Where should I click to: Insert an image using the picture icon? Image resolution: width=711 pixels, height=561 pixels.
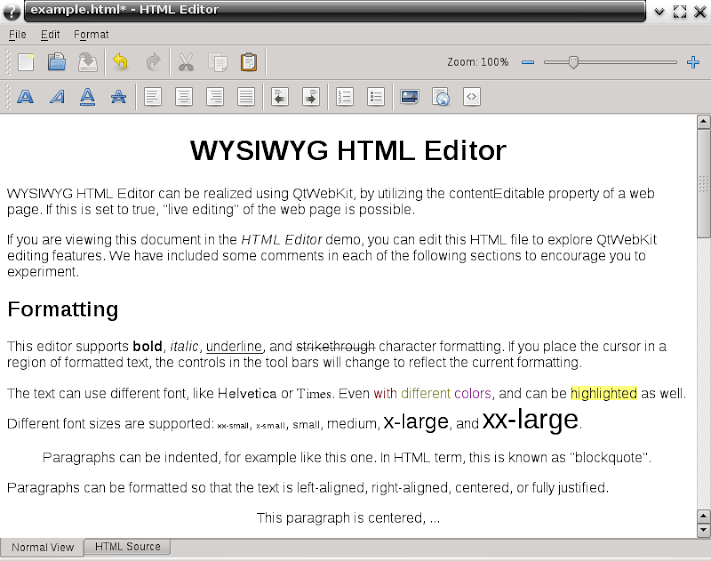pyautogui.click(x=409, y=97)
